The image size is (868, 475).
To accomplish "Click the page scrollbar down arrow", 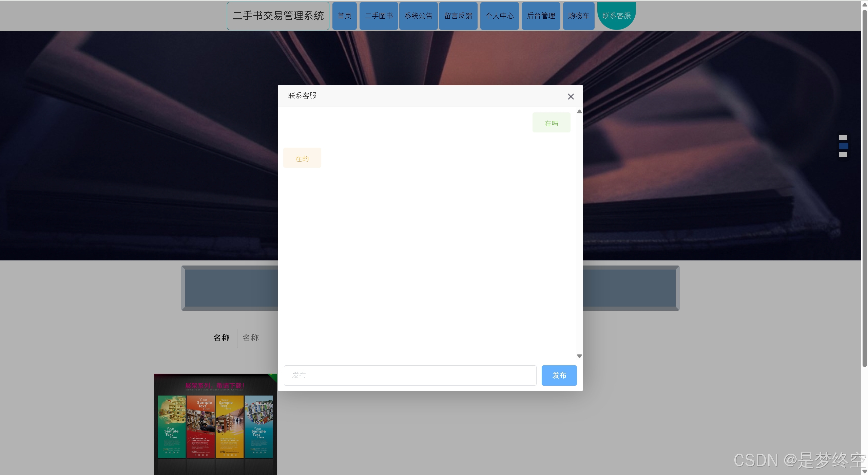I will [x=864, y=472].
